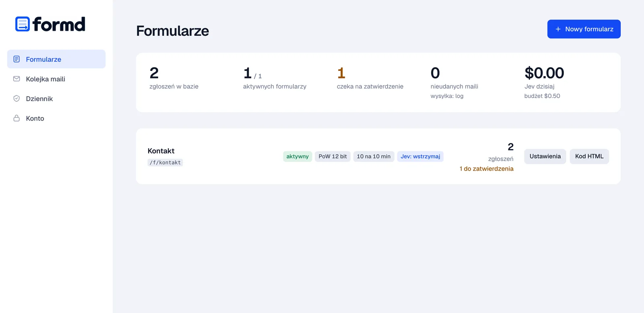This screenshot has width=644, height=313.
Task: Open the Formularze section
Action: coord(56,59)
